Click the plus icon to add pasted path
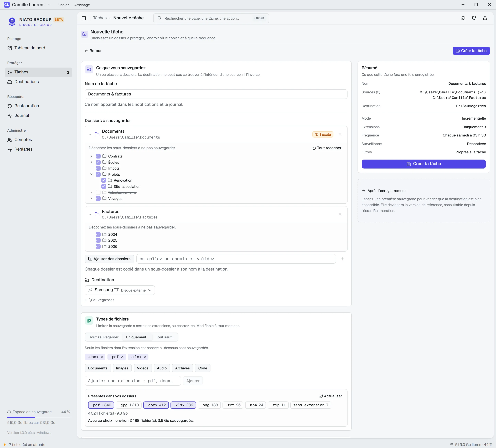This screenshot has width=496, height=448. coord(343,259)
